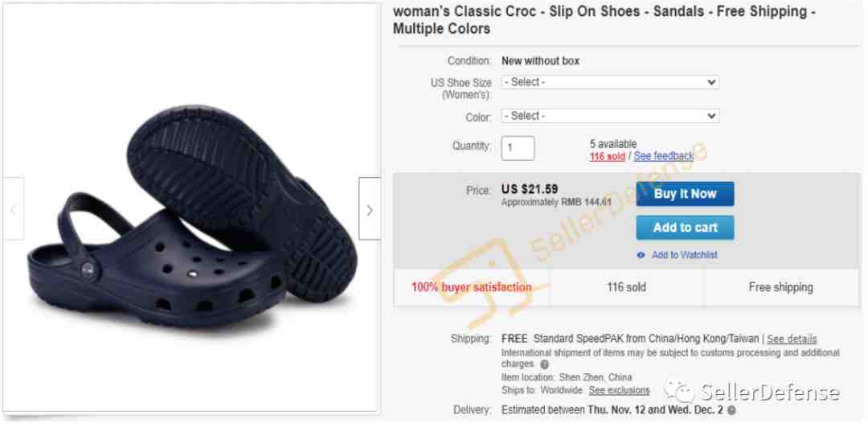Open the See exclusions link
Viewport: 868px width, 428px height.
pyautogui.click(x=619, y=390)
